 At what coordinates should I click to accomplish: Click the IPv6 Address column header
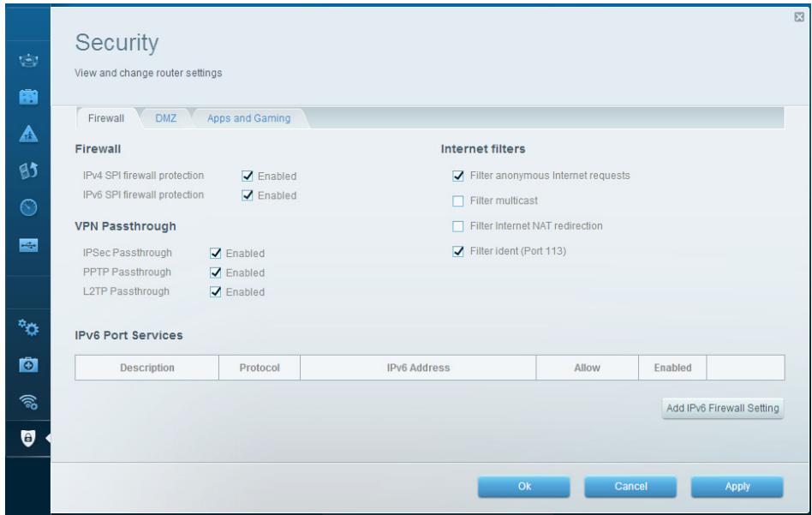point(419,368)
